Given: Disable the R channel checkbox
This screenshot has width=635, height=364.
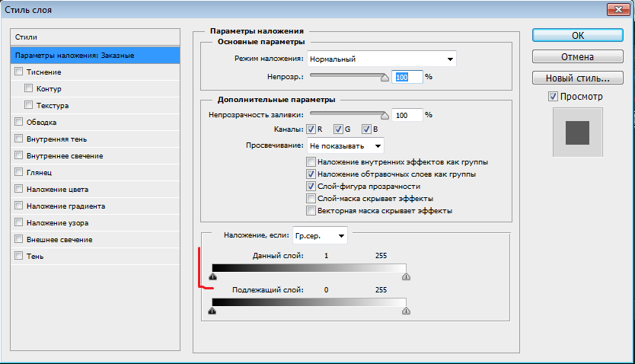Looking at the screenshot, I should tap(311, 129).
